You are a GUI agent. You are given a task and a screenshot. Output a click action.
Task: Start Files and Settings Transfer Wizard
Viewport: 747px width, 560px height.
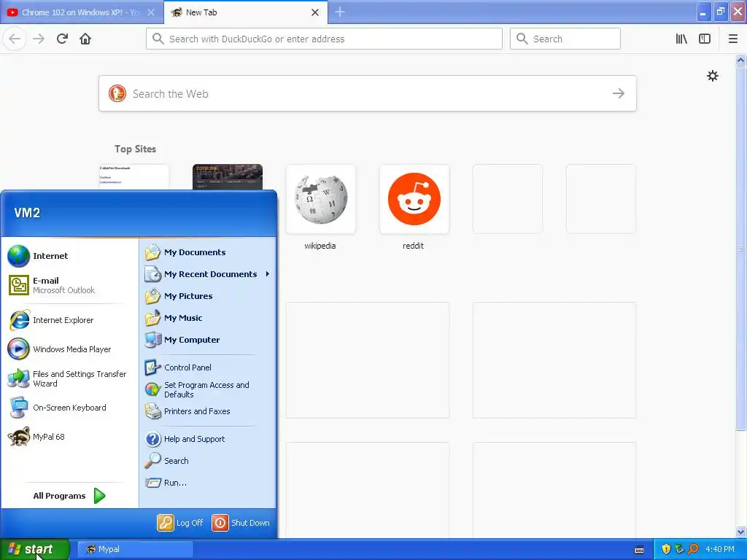tap(69, 378)
